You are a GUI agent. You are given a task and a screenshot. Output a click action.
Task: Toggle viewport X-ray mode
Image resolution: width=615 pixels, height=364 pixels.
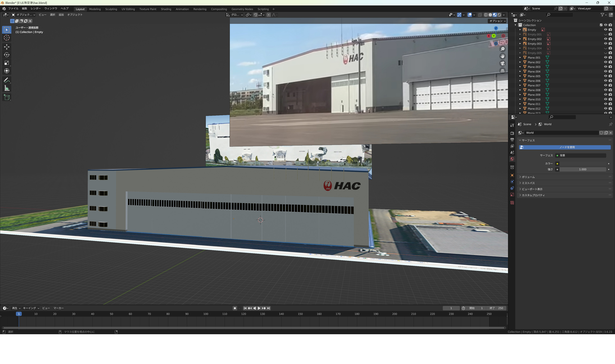[480, 15]
